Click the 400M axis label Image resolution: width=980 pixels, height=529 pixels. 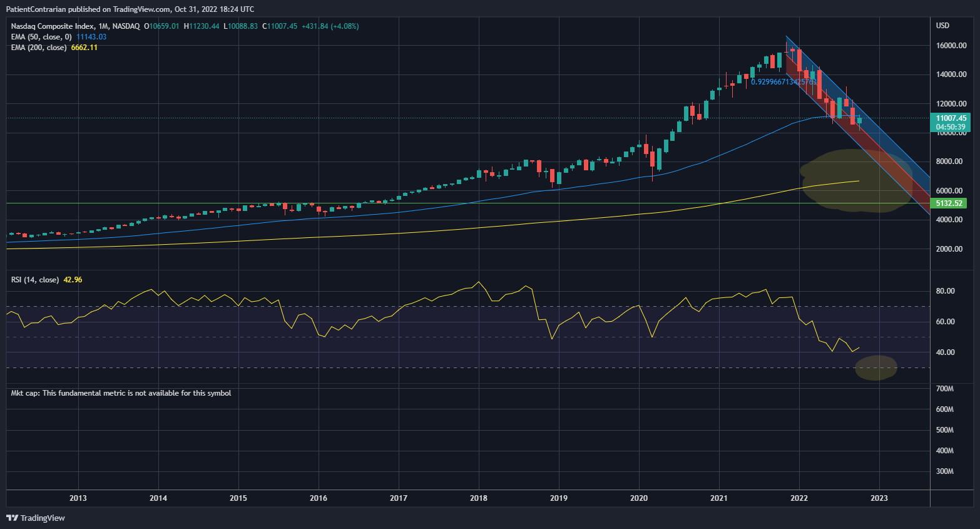(x=944, y=451)
